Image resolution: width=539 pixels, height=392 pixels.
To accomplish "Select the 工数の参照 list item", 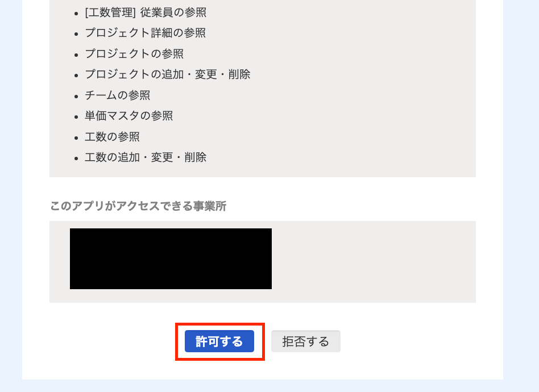I will point(112,137).
